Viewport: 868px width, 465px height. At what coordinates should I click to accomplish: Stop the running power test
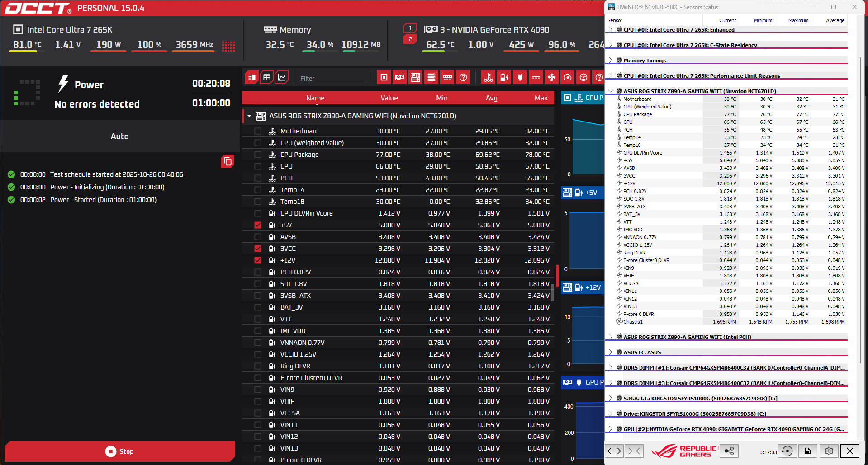pyautogui.click(x=119, y=451)
